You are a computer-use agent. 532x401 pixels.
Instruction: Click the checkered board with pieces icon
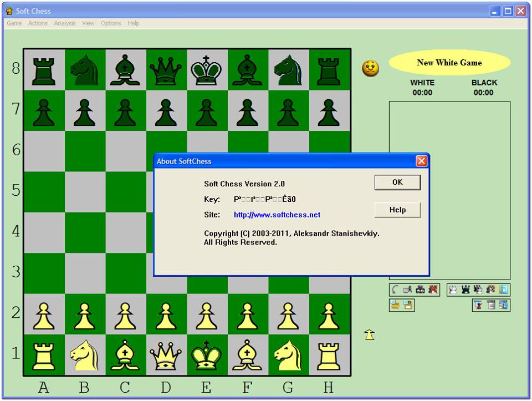[490, 290]
